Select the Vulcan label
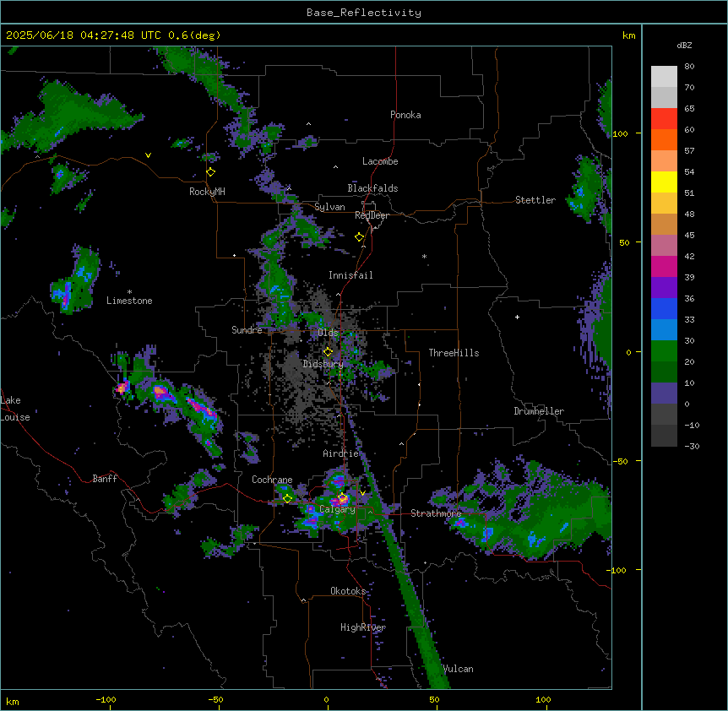This screenshot has height=711, width=728. (x=459, y=669)
